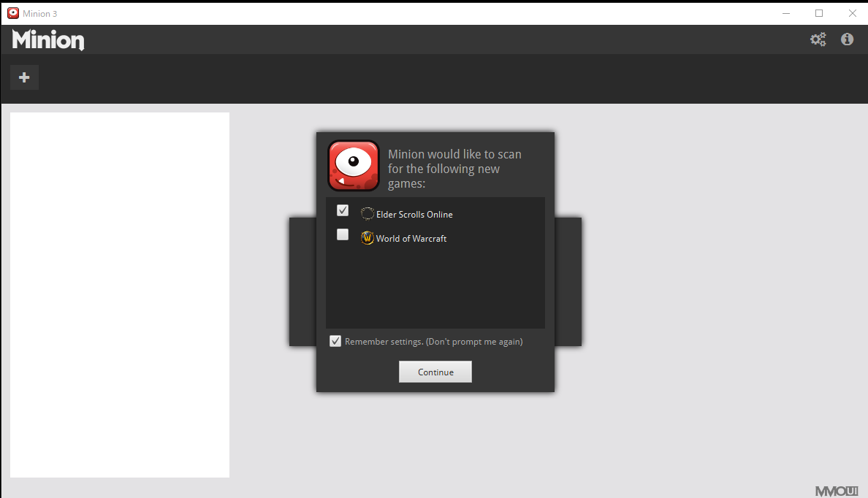Screen dimensions: 868x498
Task: Click the Minion logo in header
Action: click(x=48, y=40)
